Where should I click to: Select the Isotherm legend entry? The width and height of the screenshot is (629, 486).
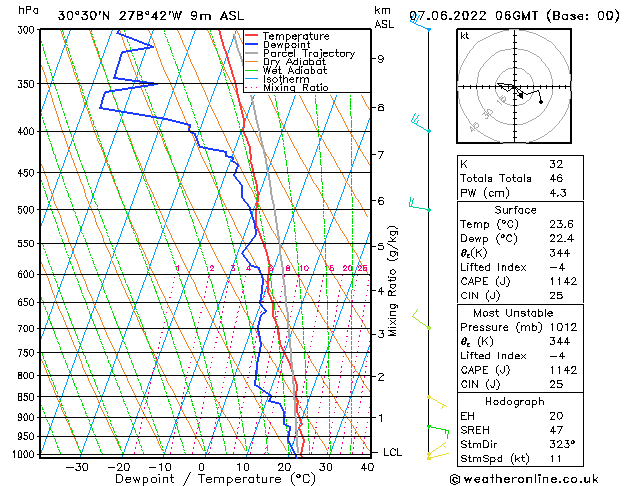tap(277, 79)
